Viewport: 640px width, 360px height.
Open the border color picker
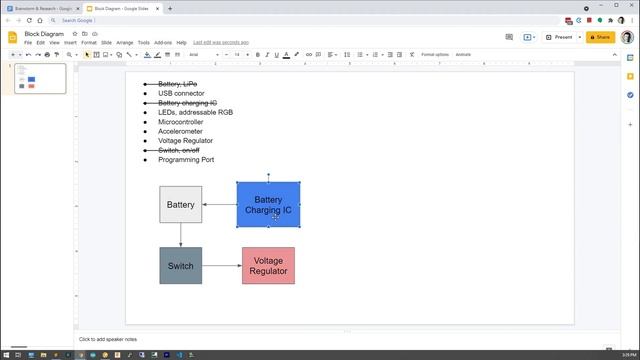point(157,55)
